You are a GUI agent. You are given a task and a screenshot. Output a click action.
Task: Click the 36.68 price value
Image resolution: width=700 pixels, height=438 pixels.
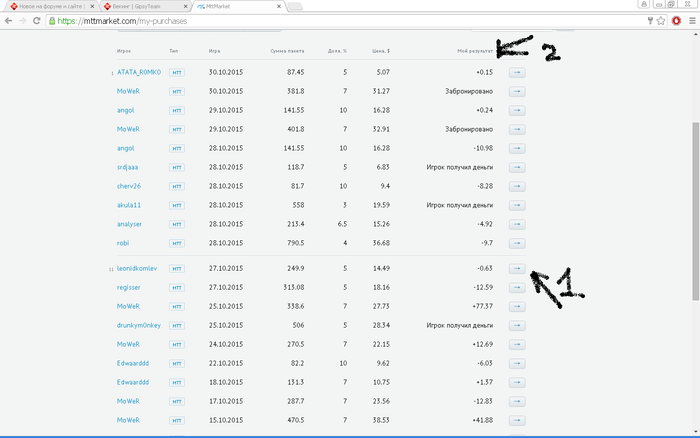pyautogui.click(x=381, y=243)
